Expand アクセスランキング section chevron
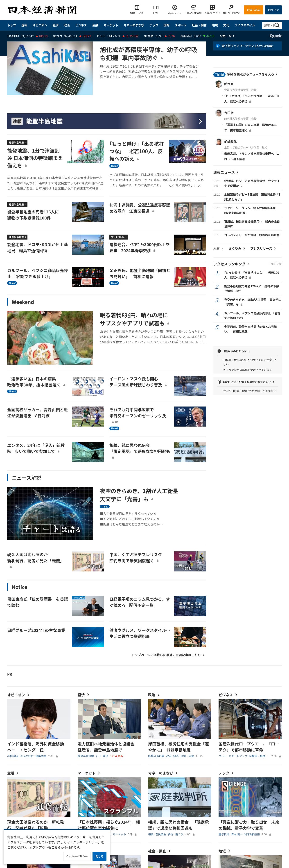This screenshot has width=289, height=868. tap(248, 264)
